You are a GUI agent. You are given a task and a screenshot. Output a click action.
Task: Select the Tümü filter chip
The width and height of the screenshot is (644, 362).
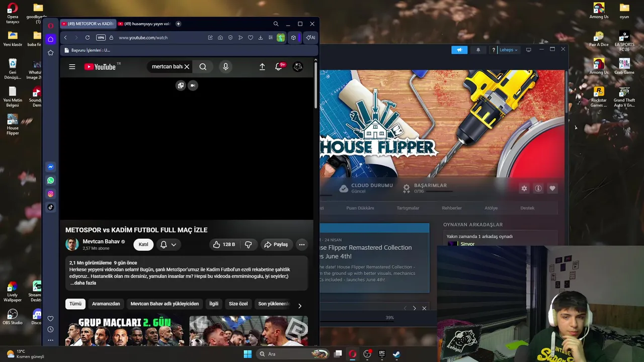point(75,304)
